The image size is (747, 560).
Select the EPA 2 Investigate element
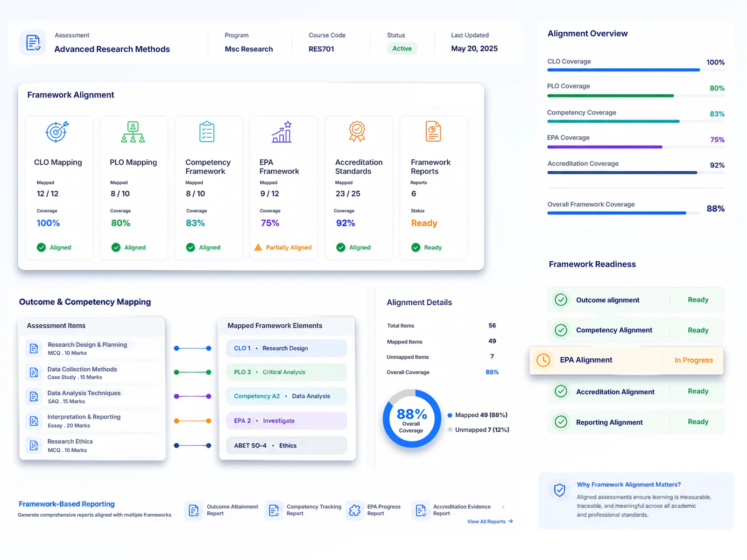[x=287, y=420]
